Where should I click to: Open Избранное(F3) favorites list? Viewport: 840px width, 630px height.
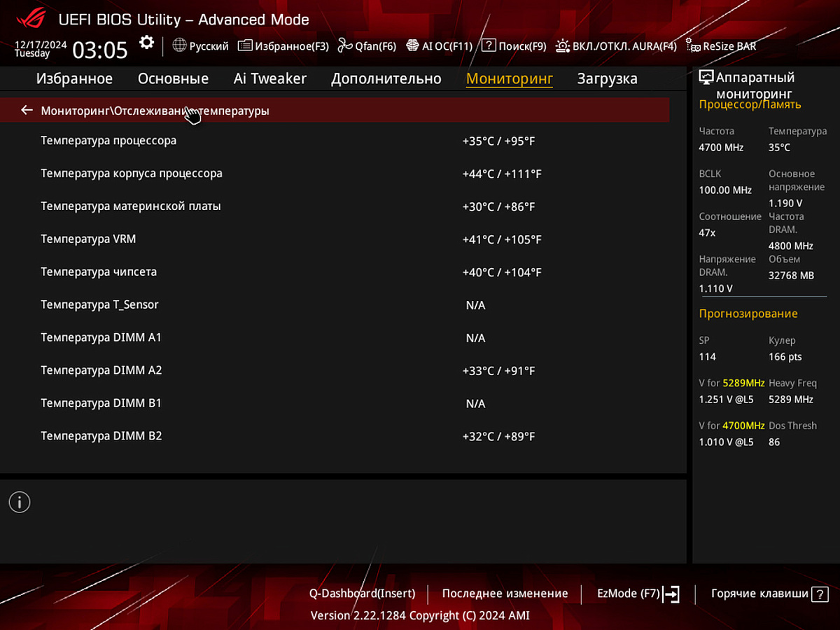click(x=283, y=46)
